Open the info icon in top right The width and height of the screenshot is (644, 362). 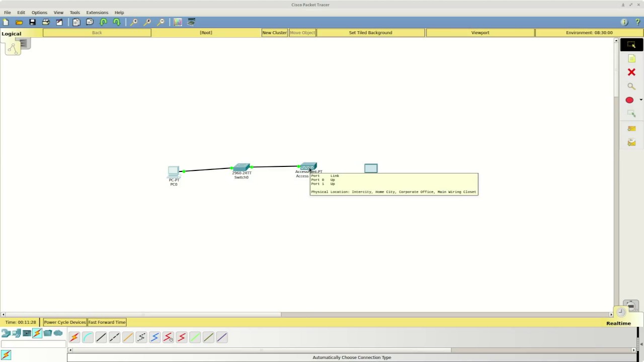click(x=624, y=22)
